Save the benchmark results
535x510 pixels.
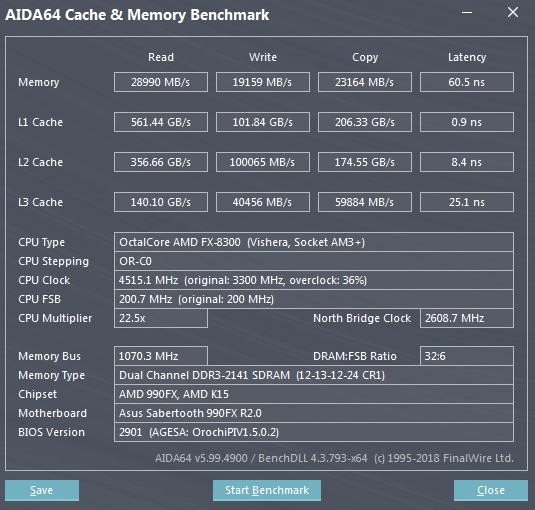coord(42,490)
